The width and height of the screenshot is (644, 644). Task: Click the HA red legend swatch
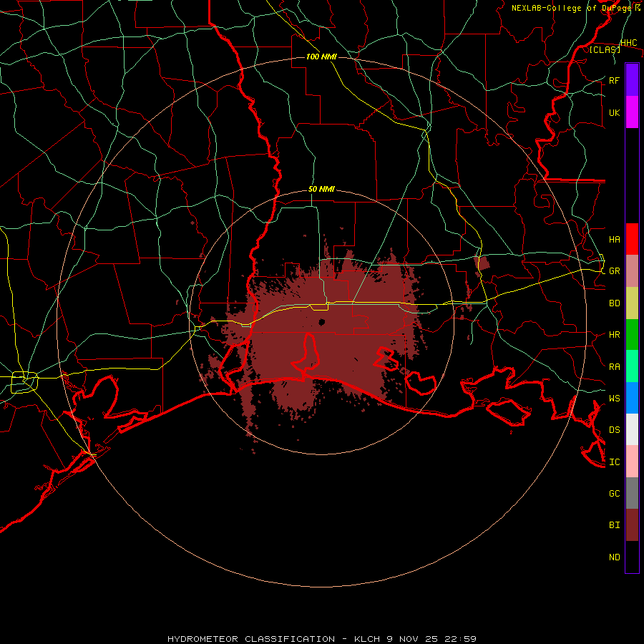[632, 239]
